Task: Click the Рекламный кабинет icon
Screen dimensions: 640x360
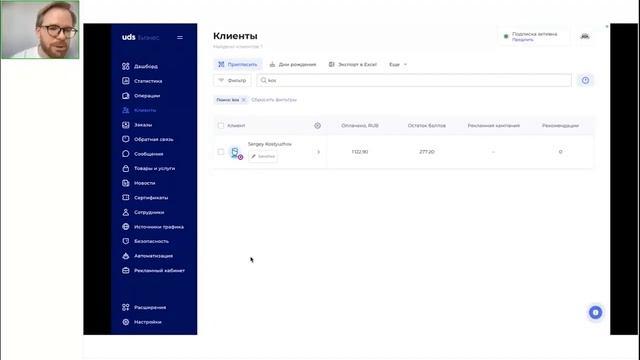Action: point(126,270)
